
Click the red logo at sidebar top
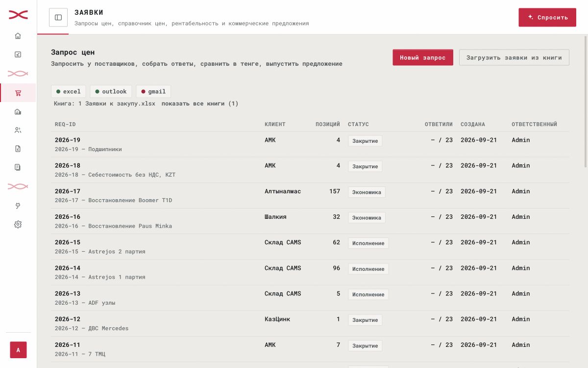[x=18, y=15]
